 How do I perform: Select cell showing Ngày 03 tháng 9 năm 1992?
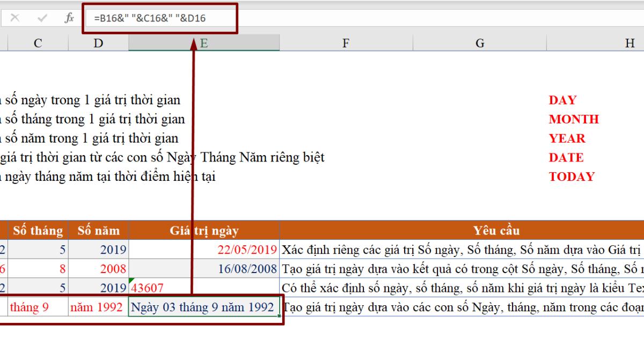203,307
